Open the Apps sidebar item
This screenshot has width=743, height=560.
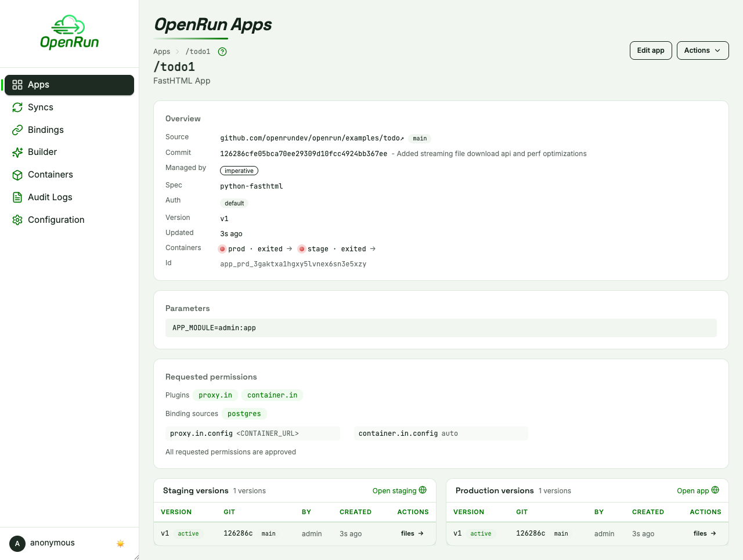69,85
